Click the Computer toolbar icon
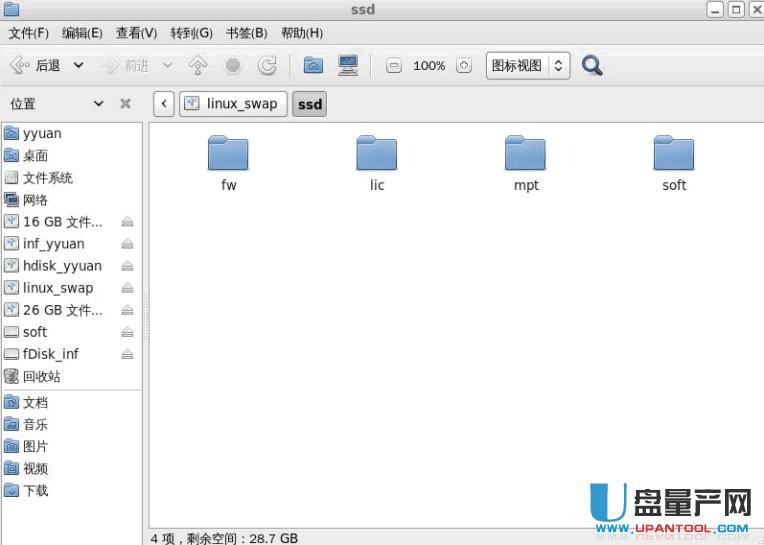 click(x=347, y=66)
